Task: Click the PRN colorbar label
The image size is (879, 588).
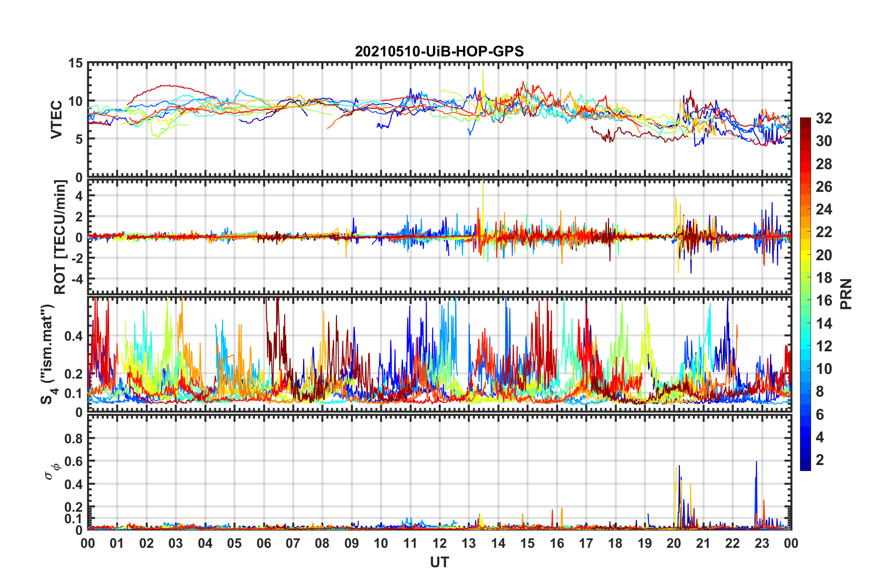Action: (847, 294)
